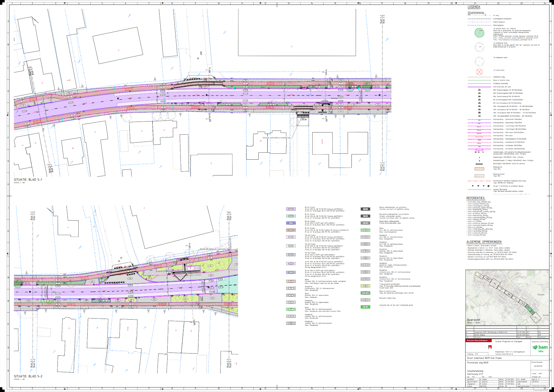Click the 'ALGEMENE OPMERKINGEN:' heading
554x392 pixels.
[484, 242]
